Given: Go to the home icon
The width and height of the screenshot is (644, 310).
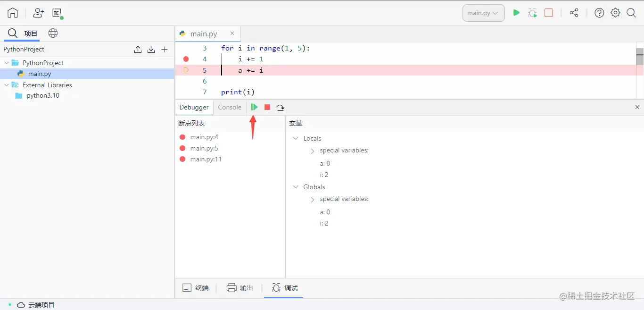Looking at the screenshot, I should click(x=13, y=13).
